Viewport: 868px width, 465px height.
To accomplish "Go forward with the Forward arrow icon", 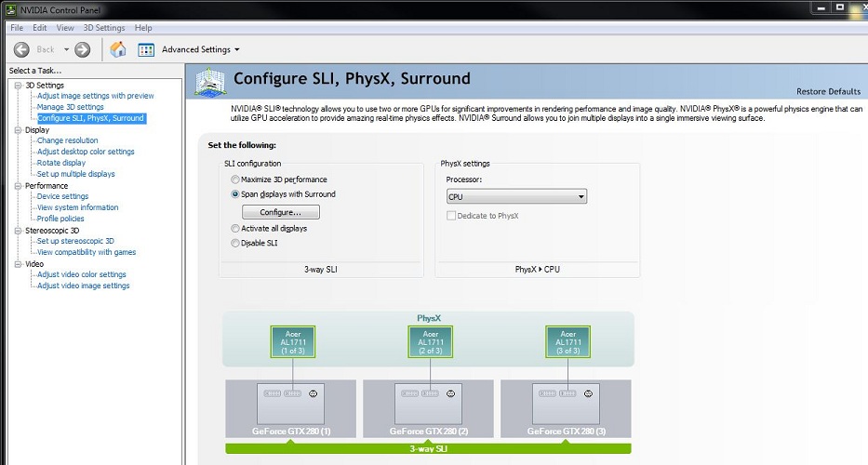I will pos(83,50).
